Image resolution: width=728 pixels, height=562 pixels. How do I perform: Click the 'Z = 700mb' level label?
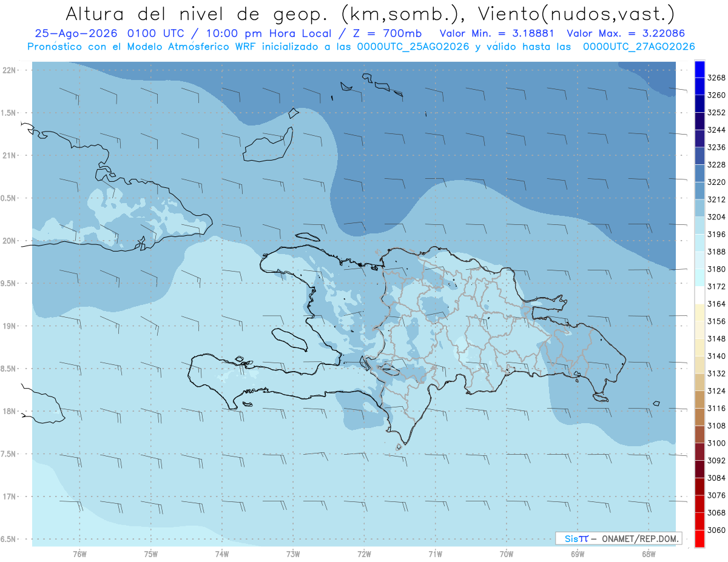(x=384, y=33)
